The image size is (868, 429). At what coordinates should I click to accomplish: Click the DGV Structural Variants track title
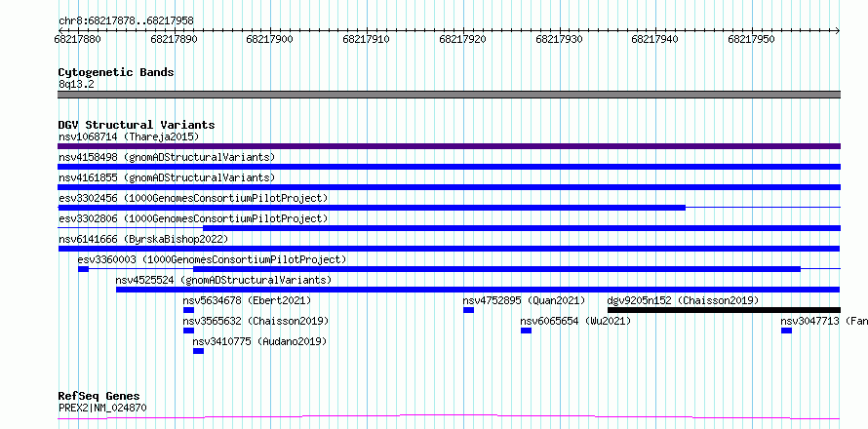pyautogui.click(x=137, y=125)
